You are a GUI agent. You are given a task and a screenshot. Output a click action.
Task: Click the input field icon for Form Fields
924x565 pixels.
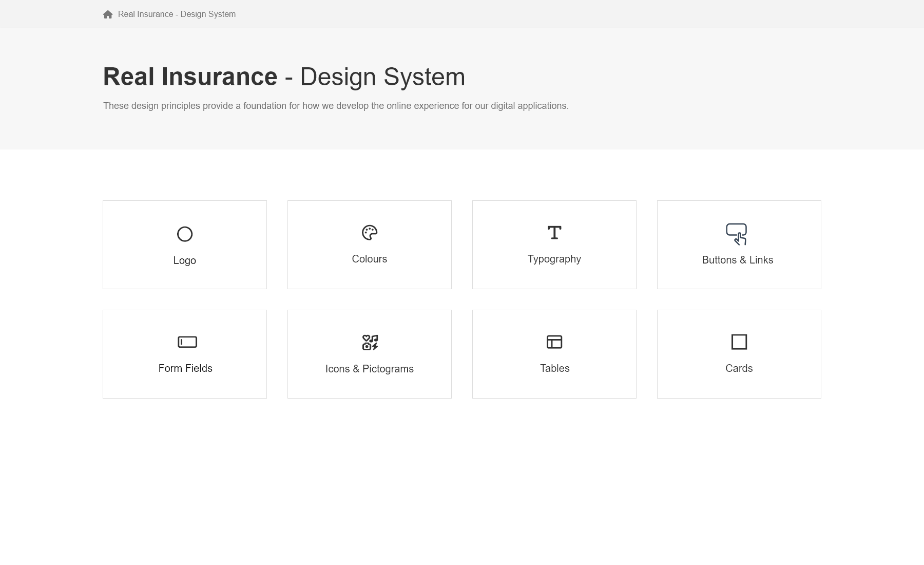(x=187, y=342)
